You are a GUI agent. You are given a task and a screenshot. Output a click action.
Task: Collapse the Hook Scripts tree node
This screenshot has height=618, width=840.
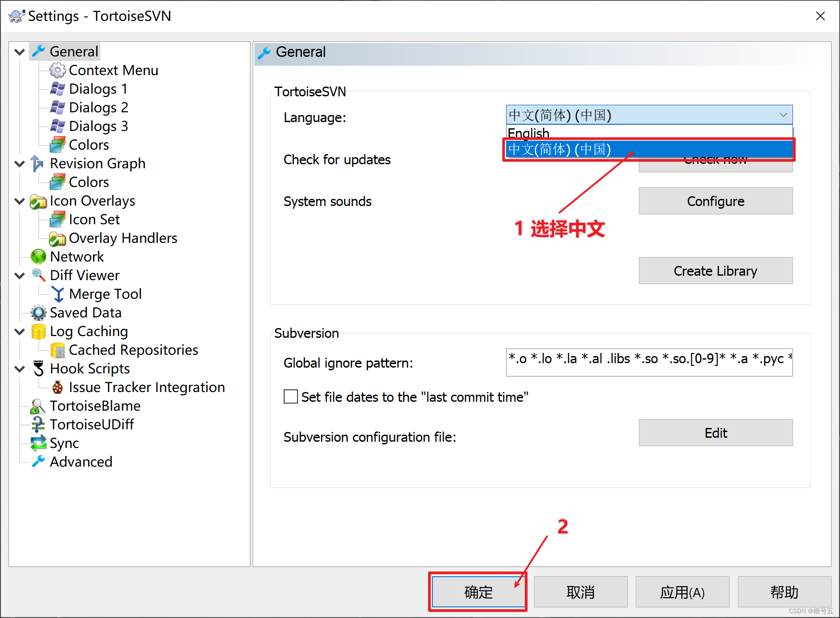20,369
